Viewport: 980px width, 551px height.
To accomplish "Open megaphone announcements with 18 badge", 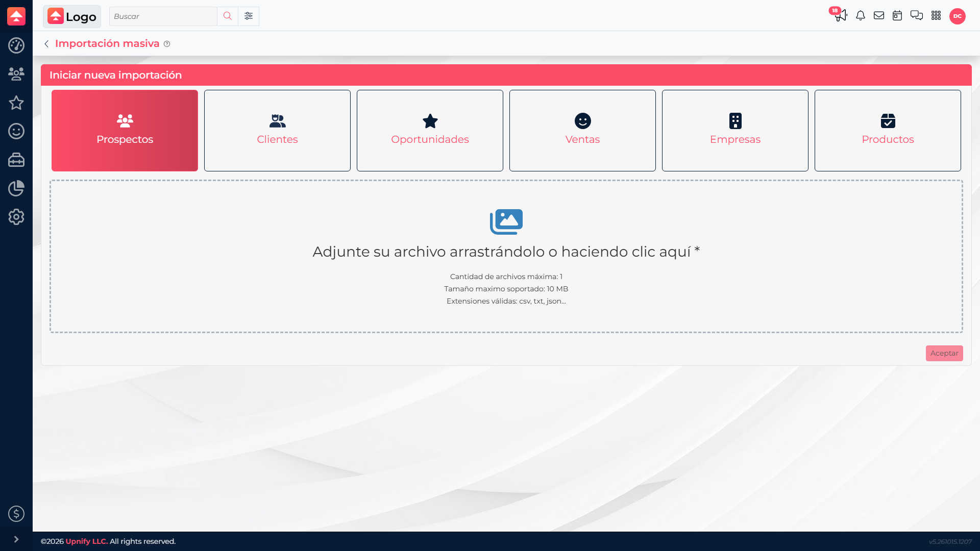I will (x=840, y=15).
